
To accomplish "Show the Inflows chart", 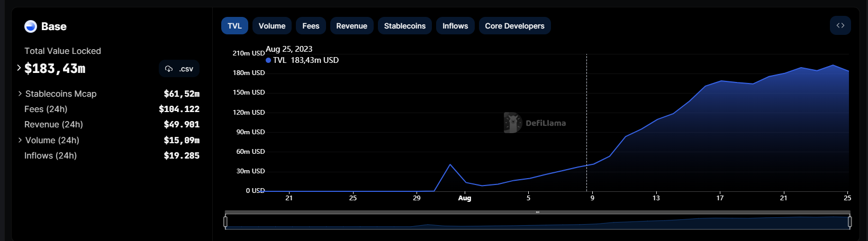I will 455,26.
